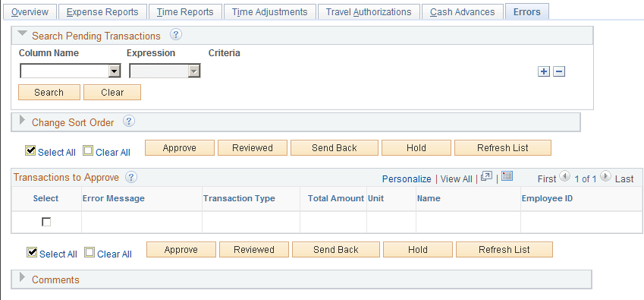Tick the upper Select All checkbox

[30, 151]
